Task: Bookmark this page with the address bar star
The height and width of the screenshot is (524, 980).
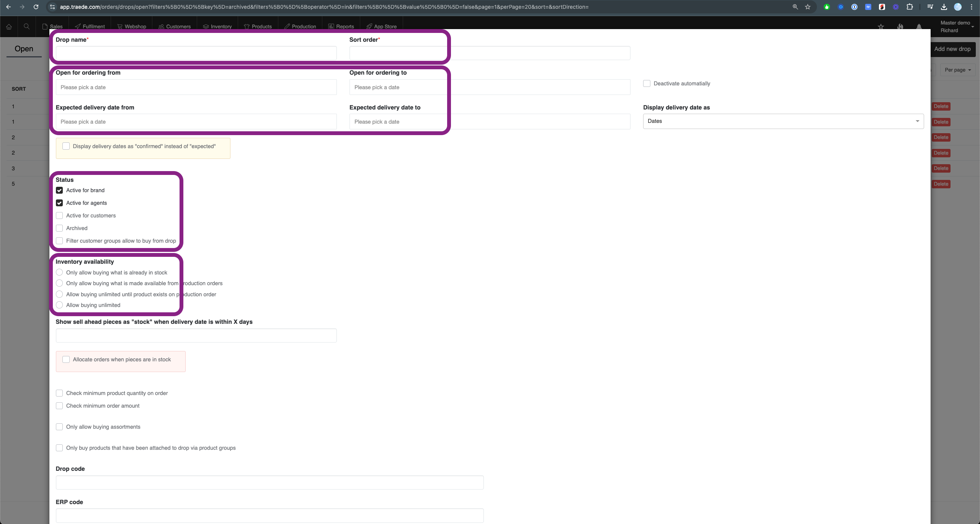Action: pyautogui.click(x=808, y=7)
